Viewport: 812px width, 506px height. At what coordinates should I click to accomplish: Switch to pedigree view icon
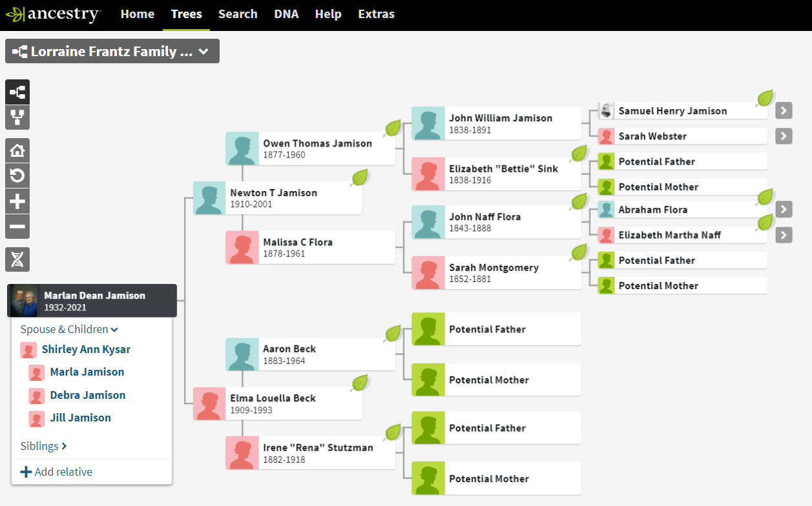click(x=17, y=92)
